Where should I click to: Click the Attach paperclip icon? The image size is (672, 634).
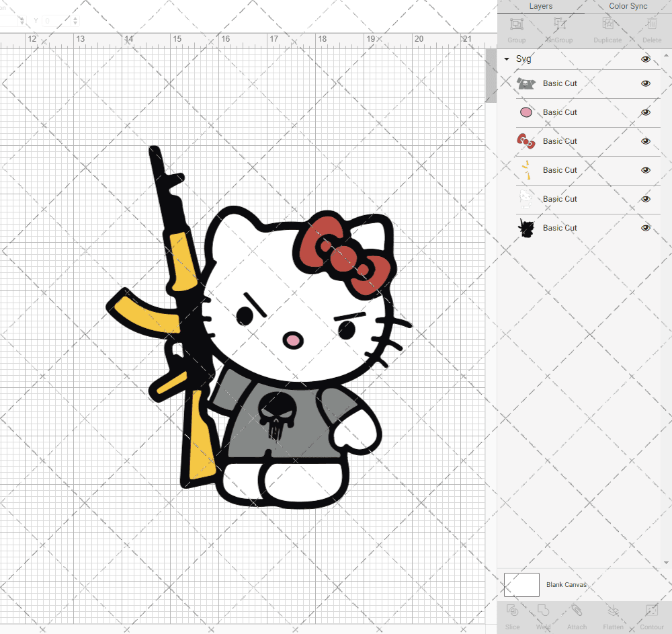[577, 610]
